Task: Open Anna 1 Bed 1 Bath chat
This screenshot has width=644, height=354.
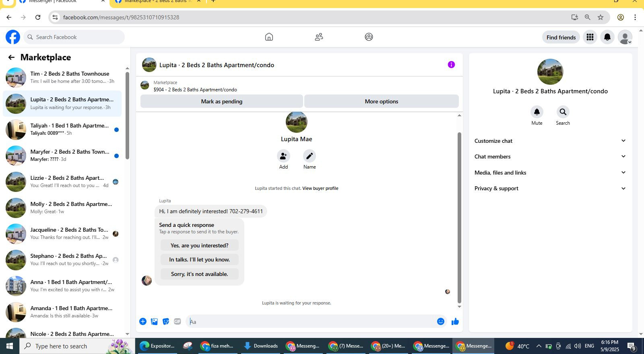Action: (62, 286)
